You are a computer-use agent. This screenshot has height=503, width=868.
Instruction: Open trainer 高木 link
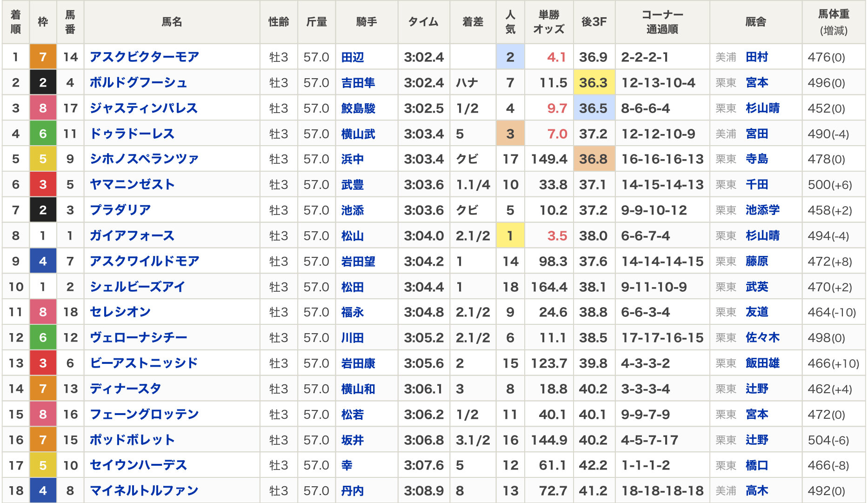756,490
